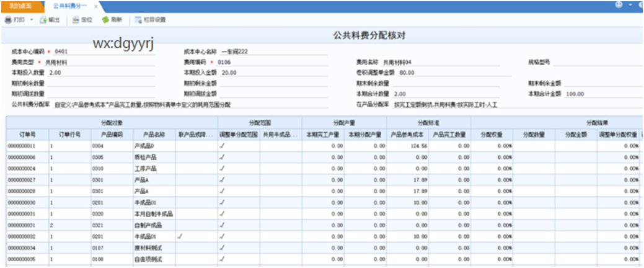The width and height of the screenshot is (644, 268).
Task: Click the 在产品分配率 description field
Action: coord(518,105)
